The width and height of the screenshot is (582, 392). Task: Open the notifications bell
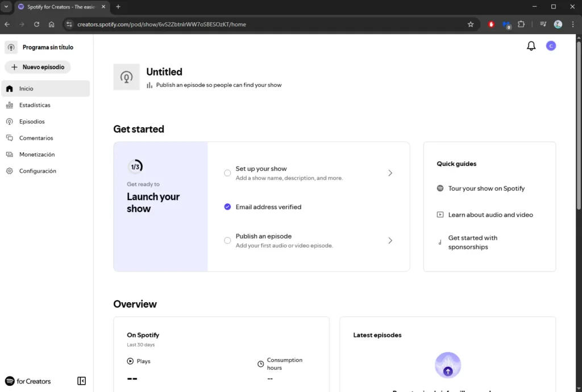point(531,45)
